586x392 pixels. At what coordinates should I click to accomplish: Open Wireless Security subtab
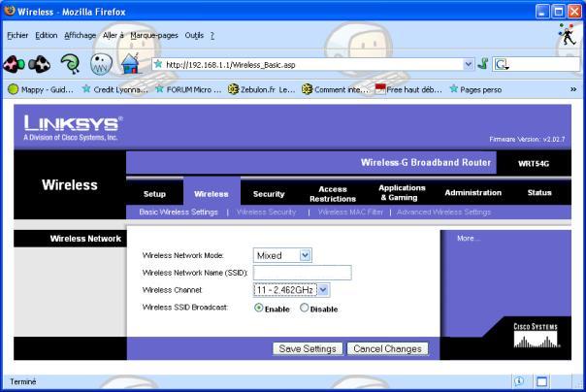coord(267,212)
